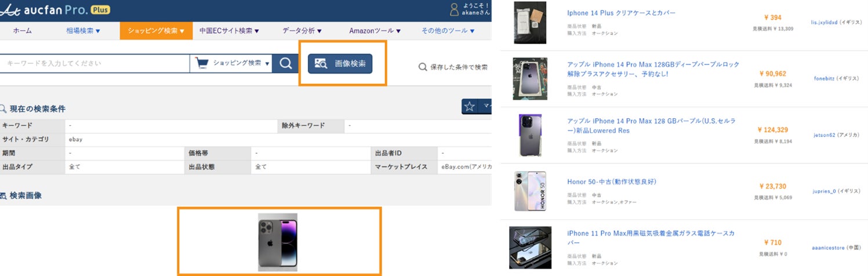Open iPhone 14 Pro Max 128GBディープパープル listing
Image resolution: width=868 pixels, height=276 pixels.
(653, 69)
